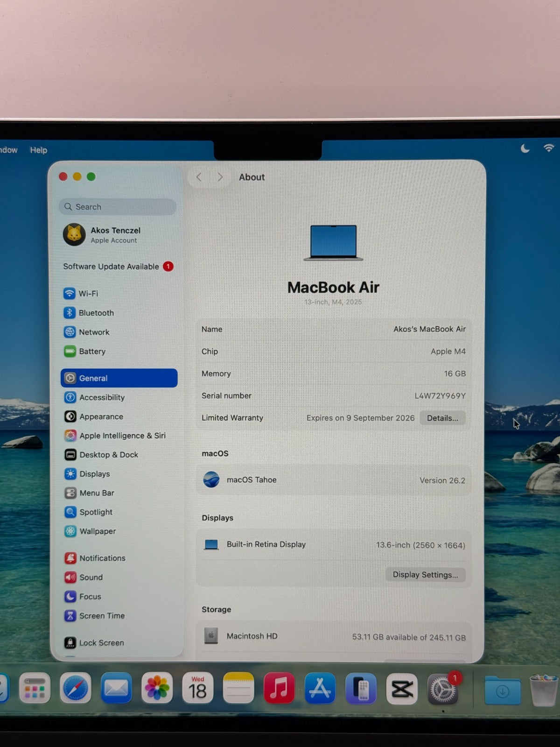Open Notes from the Dock
This screenshot has width=560, height=747.
[238, 688]
